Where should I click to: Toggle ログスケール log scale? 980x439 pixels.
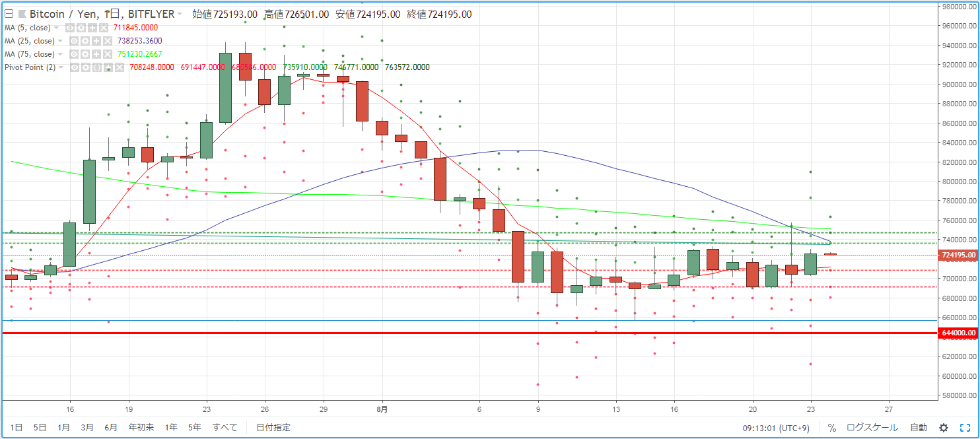coord(872,427)
